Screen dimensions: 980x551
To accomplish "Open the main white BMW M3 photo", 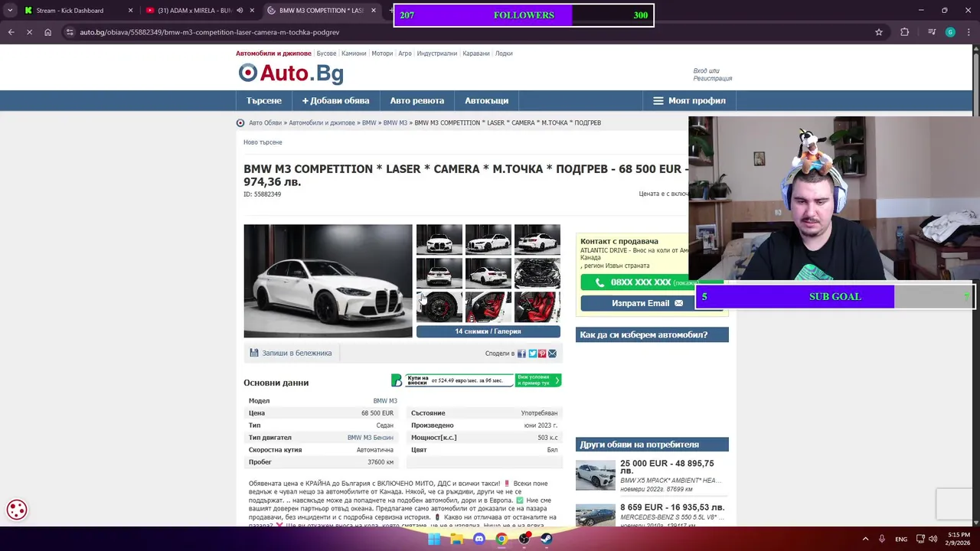I will pyautogui.click(x=328, y=281).
